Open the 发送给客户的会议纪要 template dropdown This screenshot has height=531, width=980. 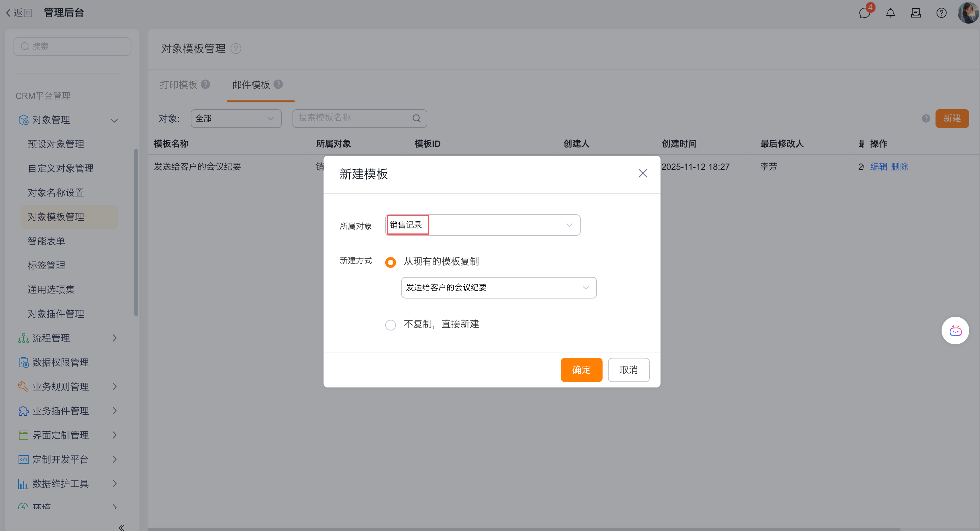pyautogui.click(x=498, y=287)
